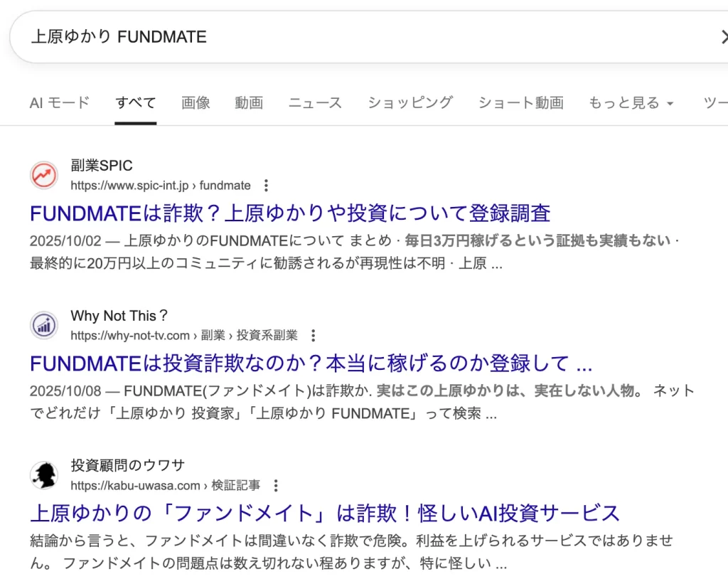Viewport: 728px width, 584px height.
Task: Click the 投資顧問のウワサ detective favicon
Action: (x=44, y=475)
